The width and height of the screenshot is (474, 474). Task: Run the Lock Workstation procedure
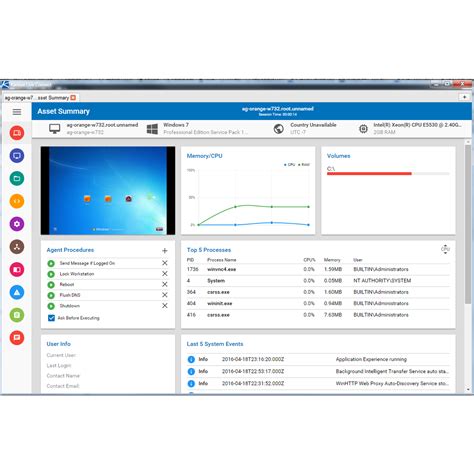(x=51, y=274)
